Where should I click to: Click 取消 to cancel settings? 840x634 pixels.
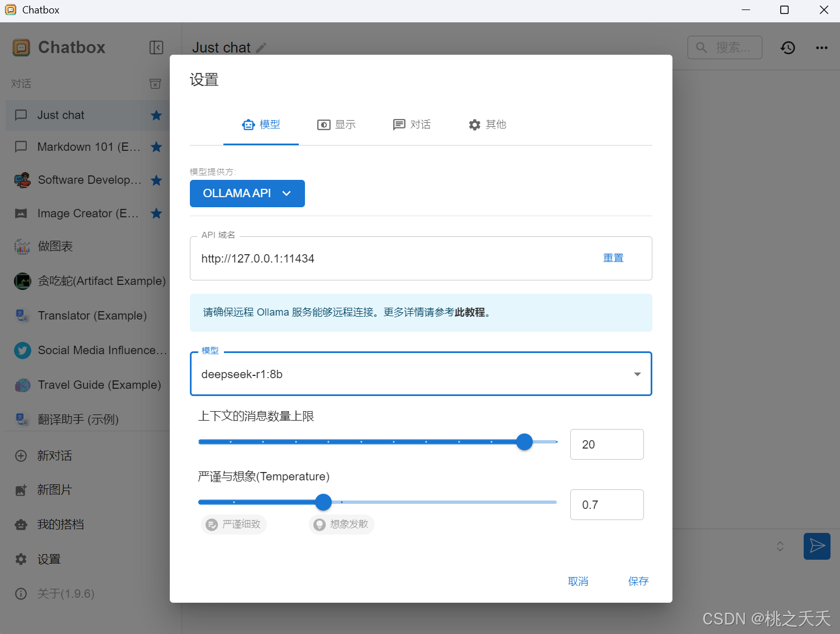578,581
